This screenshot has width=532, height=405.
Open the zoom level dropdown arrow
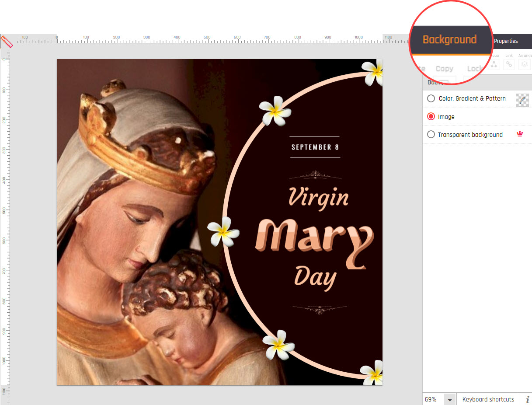[x=450, y=400]
